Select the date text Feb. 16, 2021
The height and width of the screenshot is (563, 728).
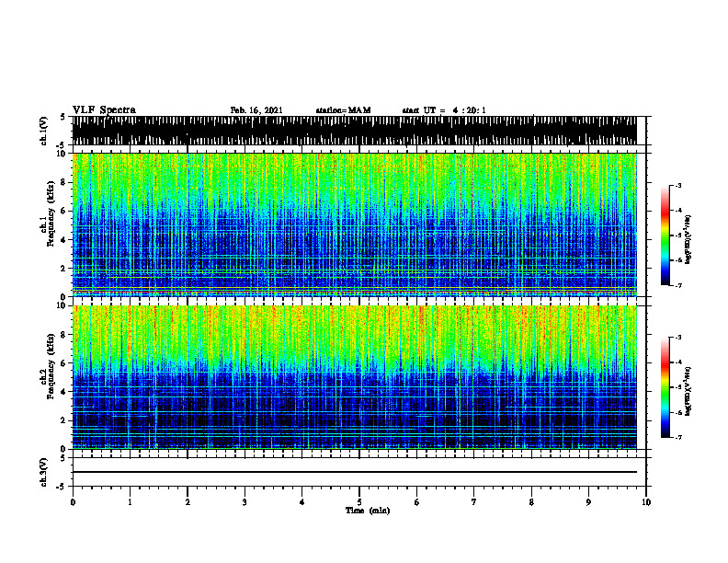[256, 110]
